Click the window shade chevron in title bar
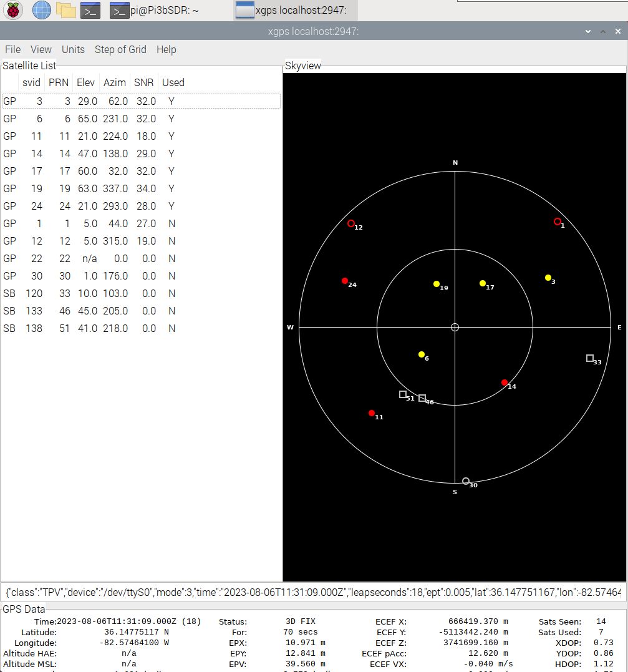 point(587,31)
